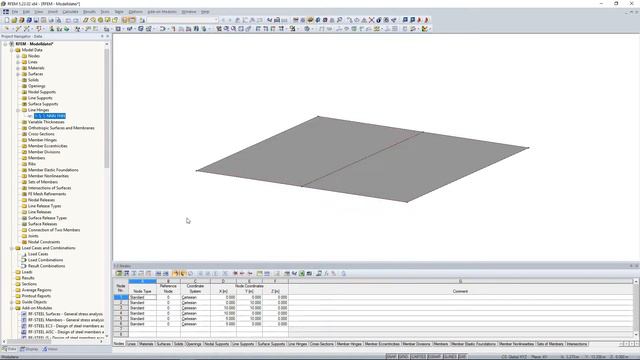Expand the Surfaces folder in navigator
The width and height of the screenshot is (640, 360).
[18, 74]
